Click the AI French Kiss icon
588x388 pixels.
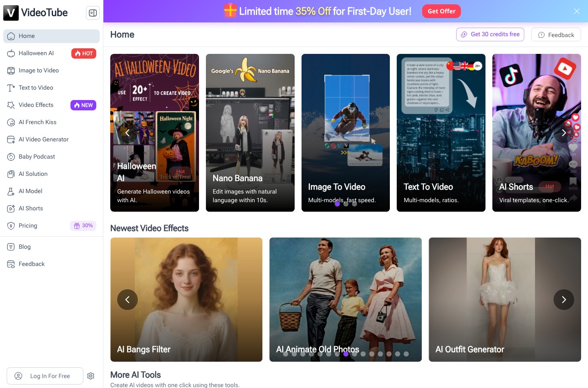pyautogui.click(x=11, y=122)
